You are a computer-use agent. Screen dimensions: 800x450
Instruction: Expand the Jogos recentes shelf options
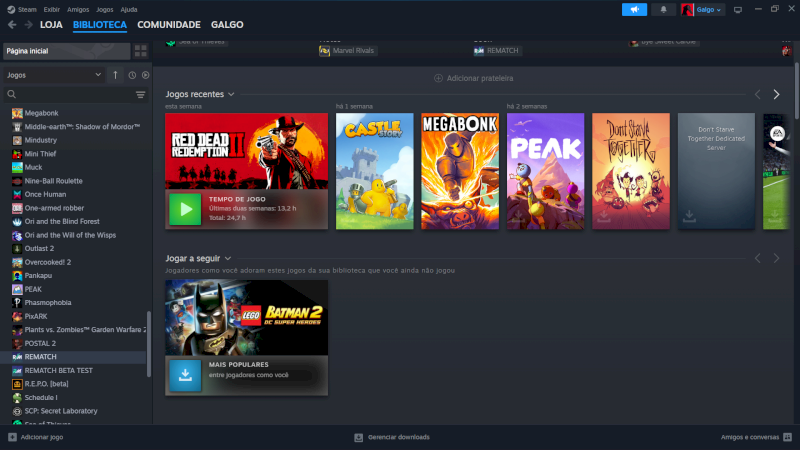coord(231,94)
